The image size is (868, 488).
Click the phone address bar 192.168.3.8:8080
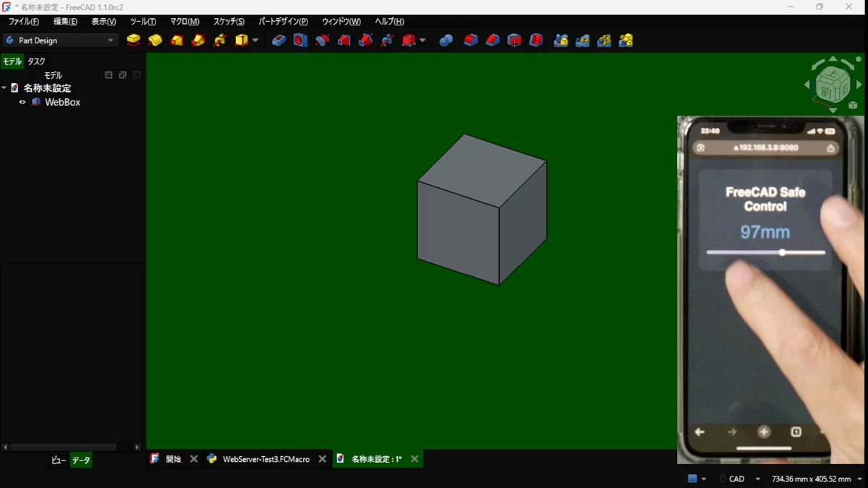(x=765, y=148)
